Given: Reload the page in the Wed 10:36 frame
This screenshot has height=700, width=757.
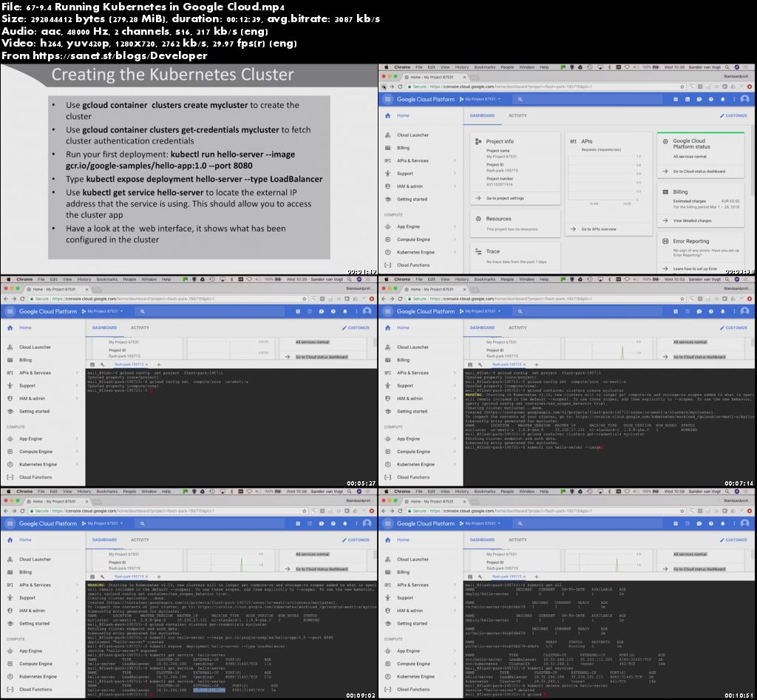Looking at the screenshot, I should pos(400,87).
